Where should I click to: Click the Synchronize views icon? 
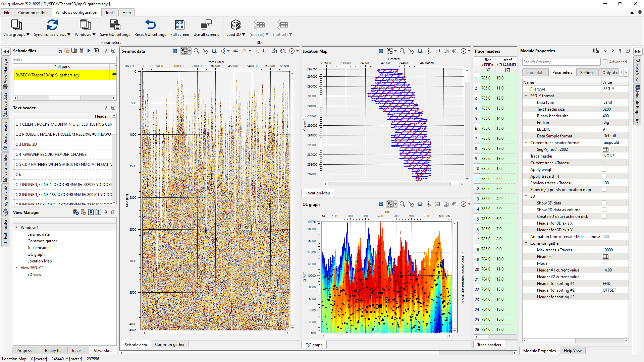[x=52, y=25]
